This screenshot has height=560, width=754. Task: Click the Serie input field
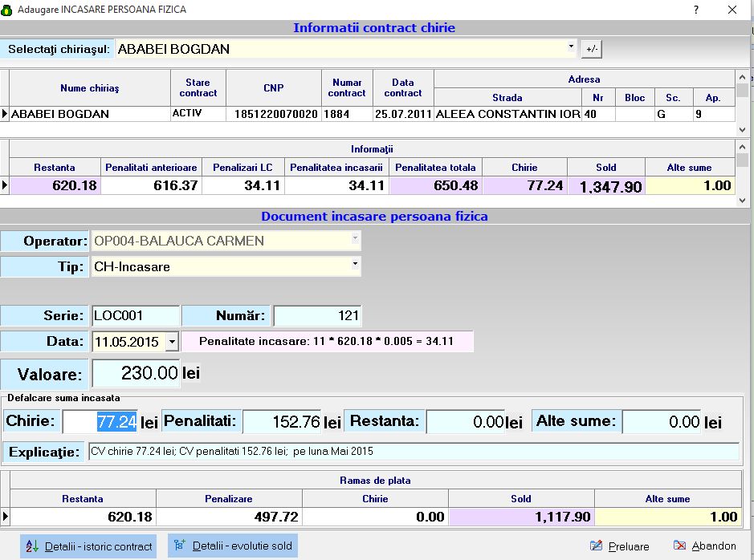tap(134, 316)
